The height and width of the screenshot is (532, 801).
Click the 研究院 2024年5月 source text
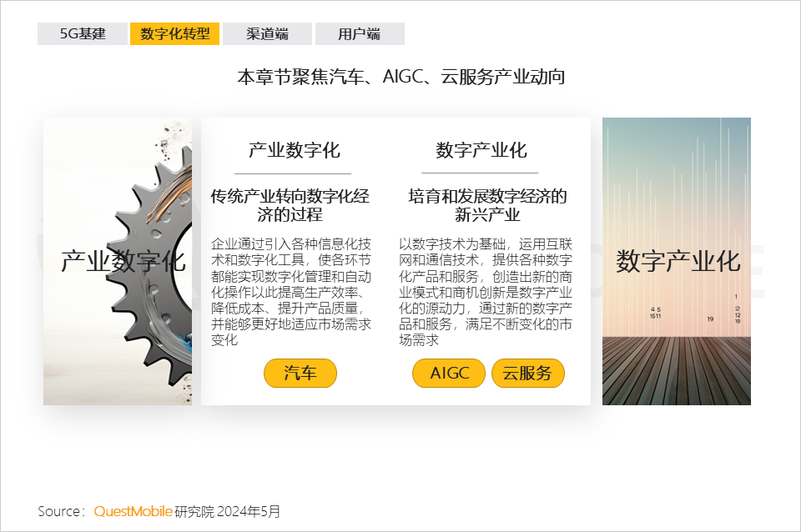tap(228, 511)
